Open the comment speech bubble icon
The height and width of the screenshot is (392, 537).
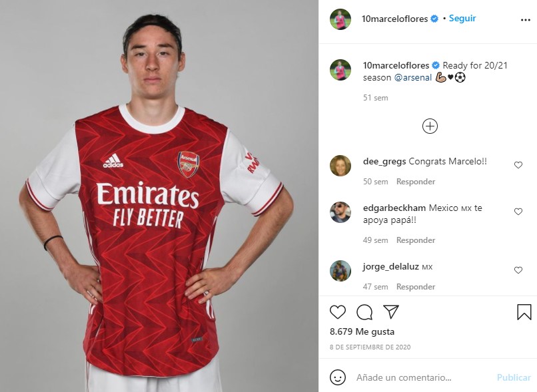[x=364, y=312]
